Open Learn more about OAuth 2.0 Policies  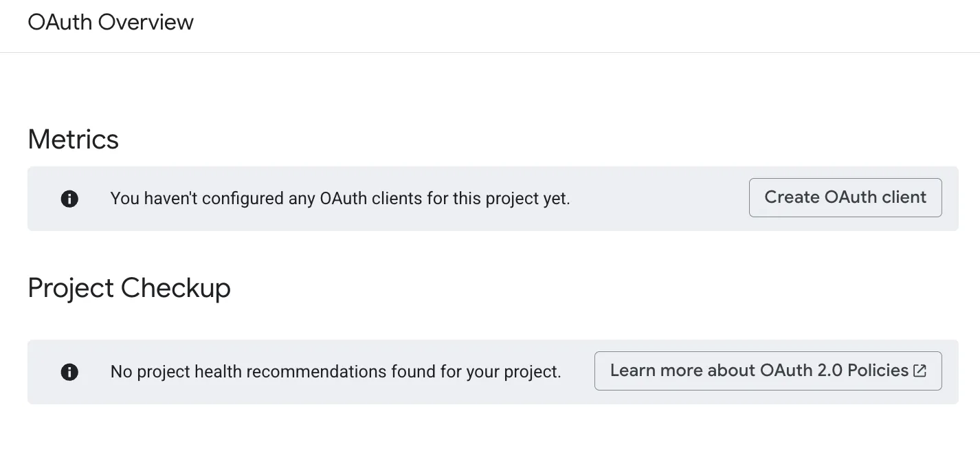coord(768,371)
